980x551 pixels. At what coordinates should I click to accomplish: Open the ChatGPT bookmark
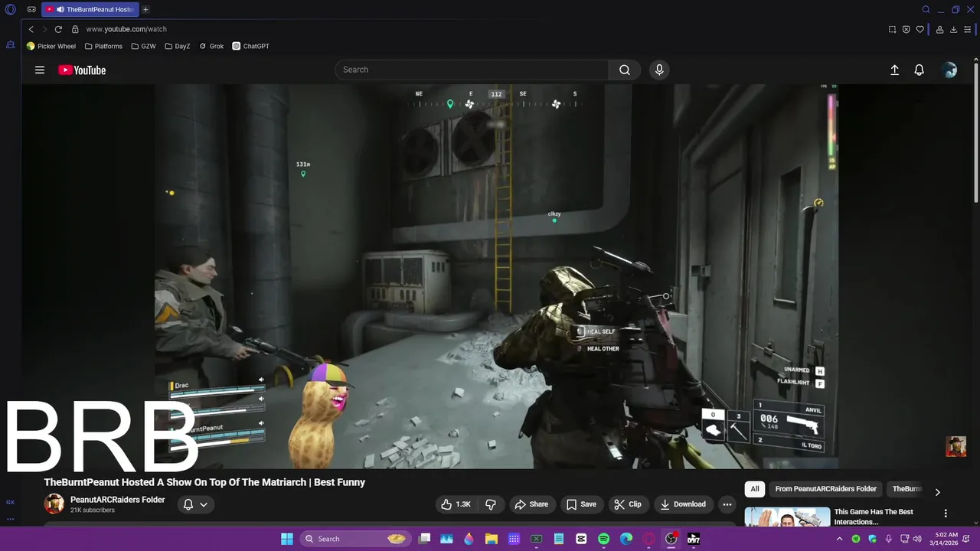point(251,46)
